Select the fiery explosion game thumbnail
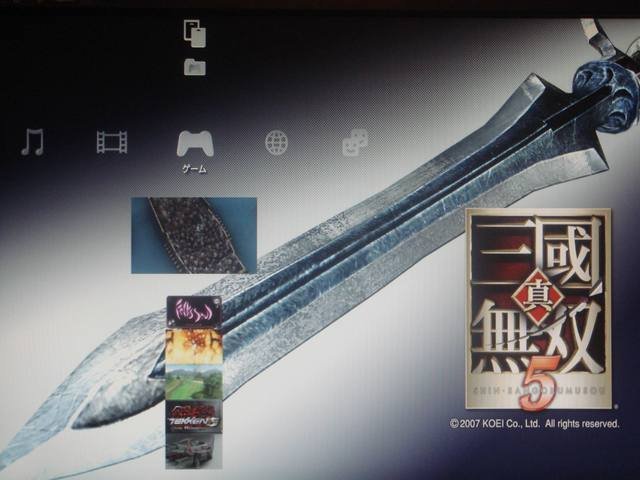 coord(194,347)
